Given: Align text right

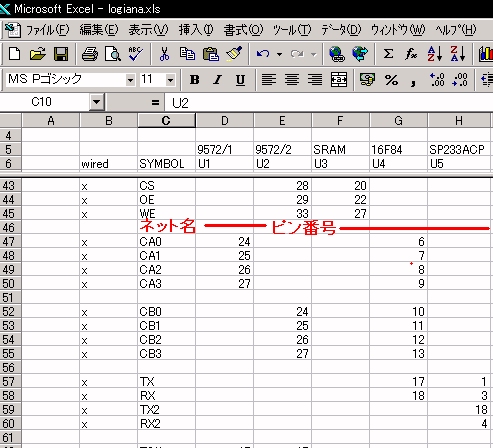Looking at the screenshot, I should [x=315, y=80].
